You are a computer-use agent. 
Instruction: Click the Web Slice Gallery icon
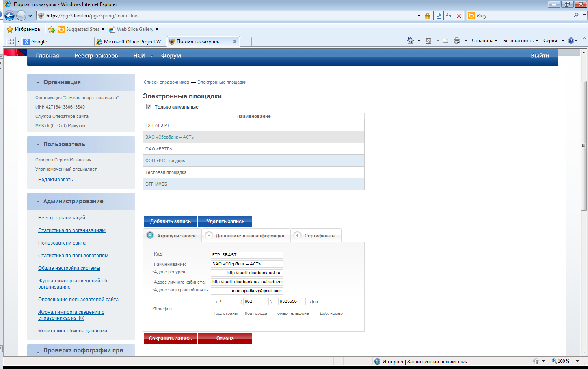112,29
